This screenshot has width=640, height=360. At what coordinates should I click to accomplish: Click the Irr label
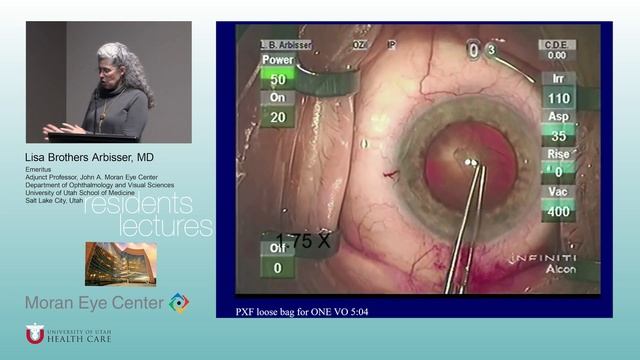coord(558,79)
